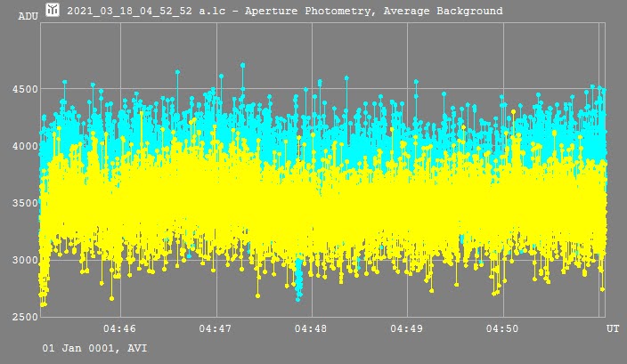Click the ADU axis label
The image size is (627, 364).
coord(28,17)
